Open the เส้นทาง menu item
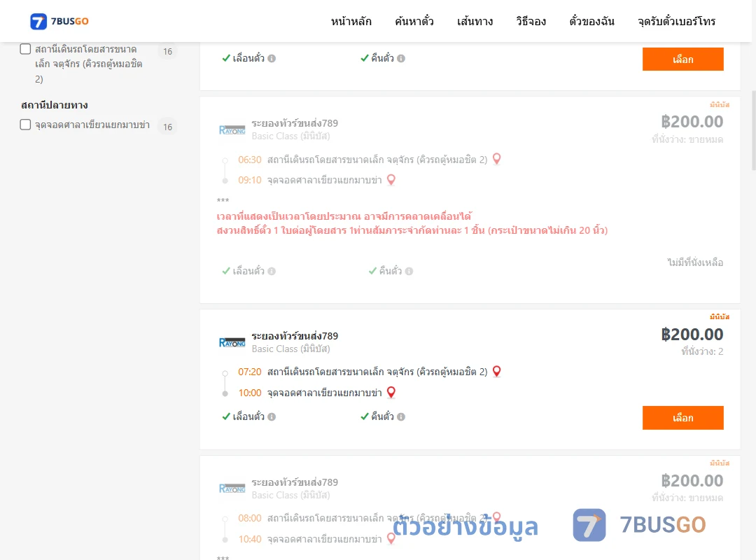Screen dimensions: 756x560 click(x=475, y=21)
